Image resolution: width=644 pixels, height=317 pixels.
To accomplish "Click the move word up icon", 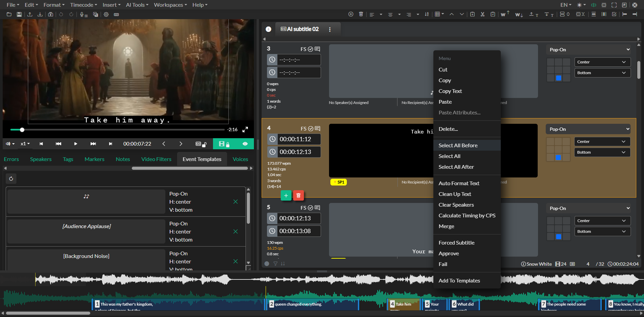I will coord(505,14).
